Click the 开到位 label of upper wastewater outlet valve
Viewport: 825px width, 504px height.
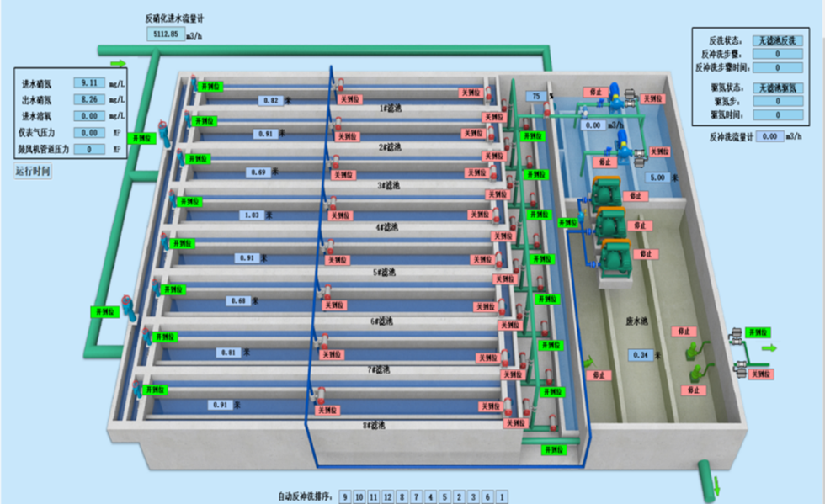tap(758, 332)
